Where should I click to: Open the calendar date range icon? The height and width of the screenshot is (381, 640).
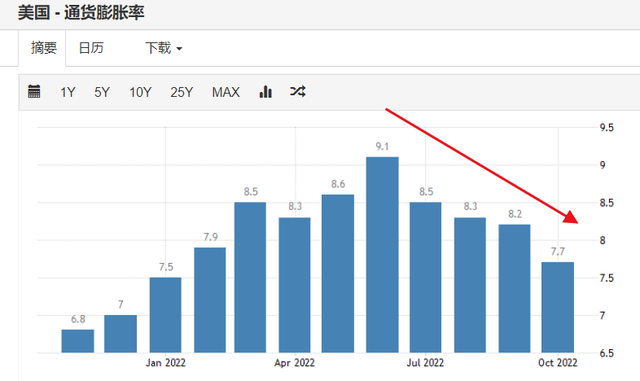click(x=34, y=91)
